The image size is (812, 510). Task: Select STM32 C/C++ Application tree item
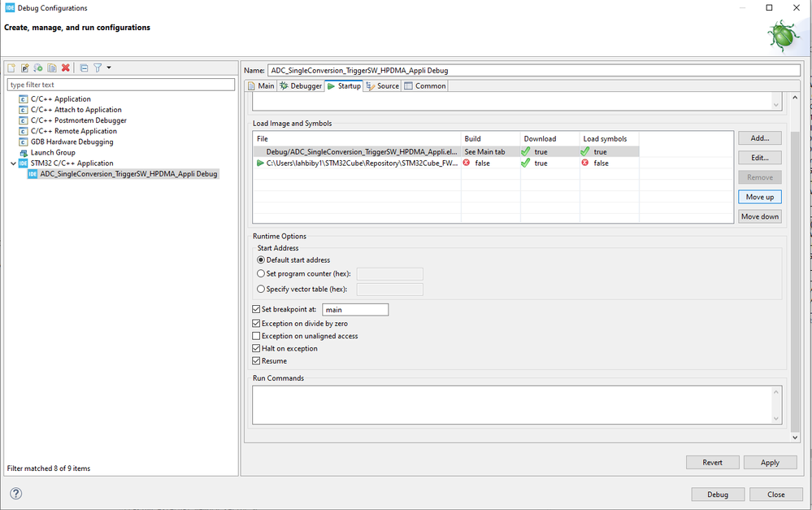(72, 163)
